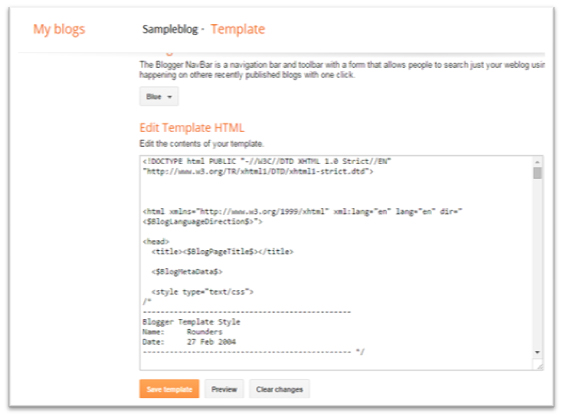Click the html xmlns declaration line
Image resolution: width=563 pixels, height=418 pixels.
coord(302,212)
